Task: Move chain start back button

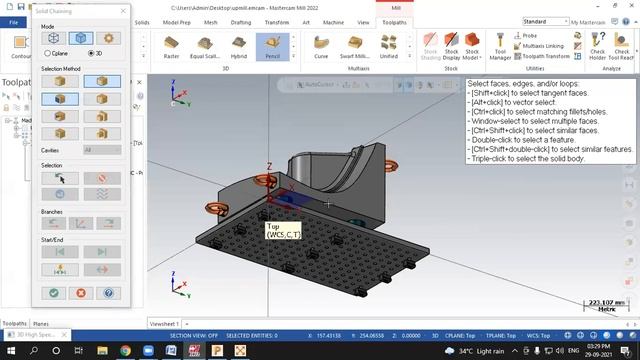Action: tap(60, 252)
